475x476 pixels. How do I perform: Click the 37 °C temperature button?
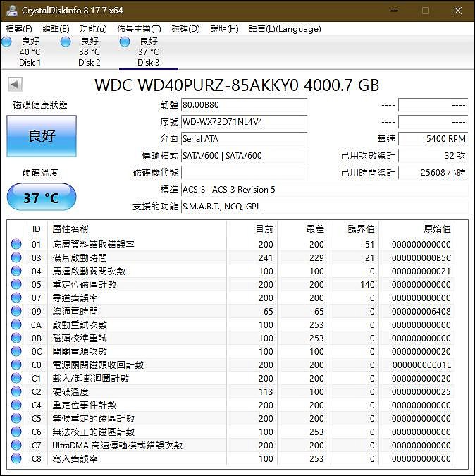click(42, 197)
